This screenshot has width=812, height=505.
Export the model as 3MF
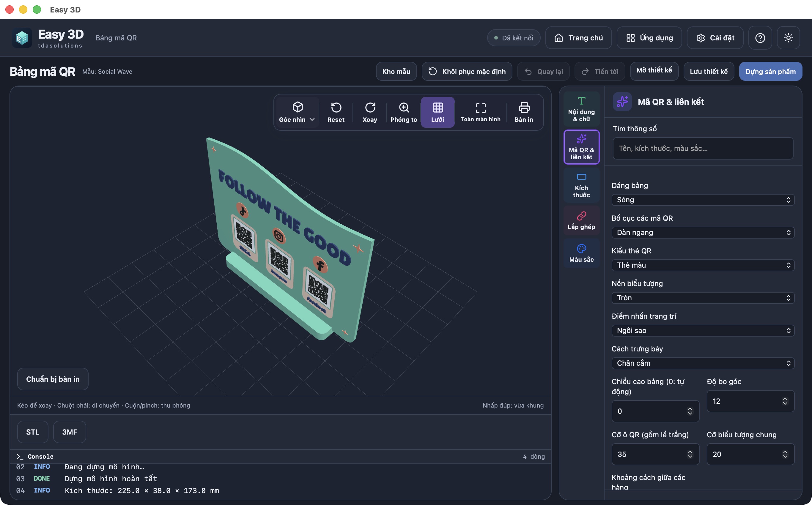[x=70, y=432]
